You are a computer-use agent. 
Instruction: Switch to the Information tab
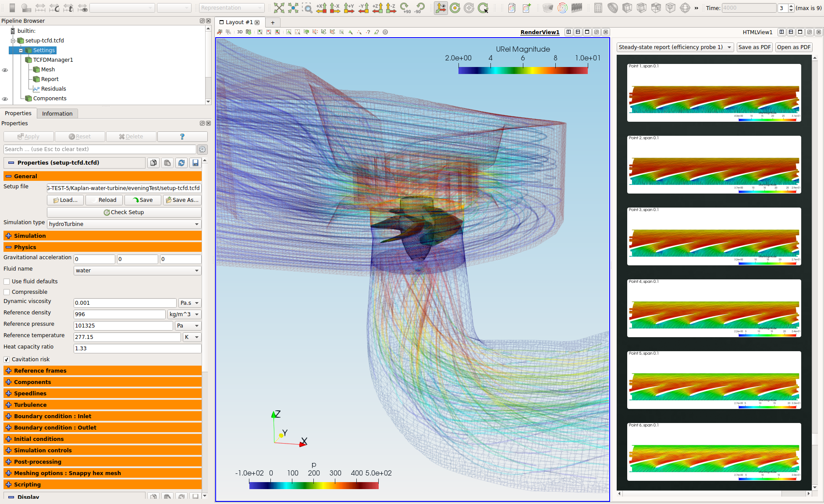tap(57, 113)
